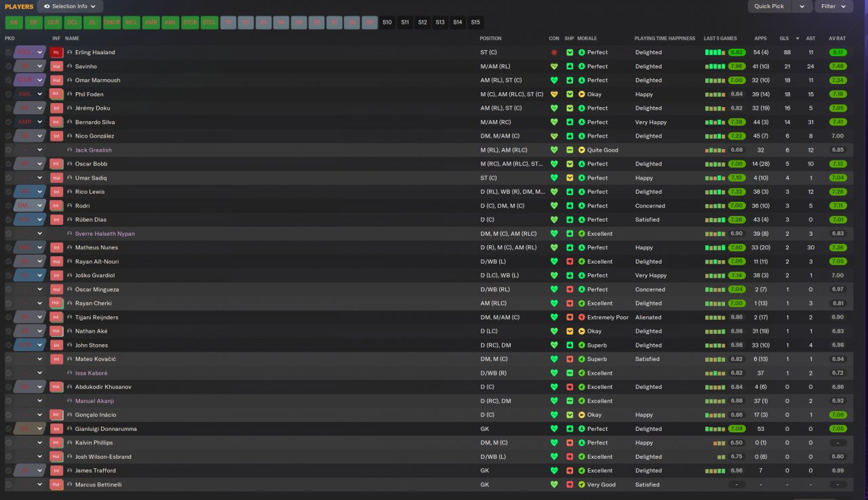
Task: Click the profile icon beside Rodri
Action: 69,206
